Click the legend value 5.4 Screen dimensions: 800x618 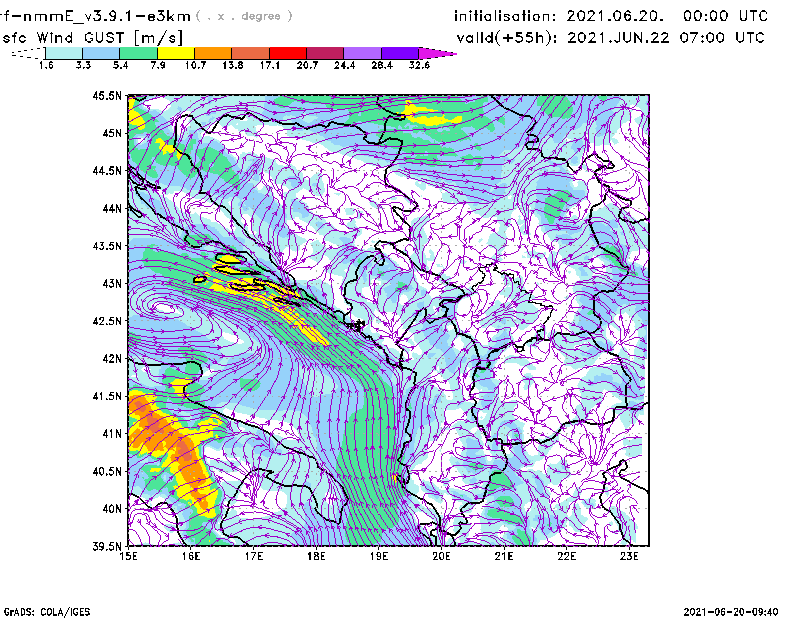click(x=120, y=65)
